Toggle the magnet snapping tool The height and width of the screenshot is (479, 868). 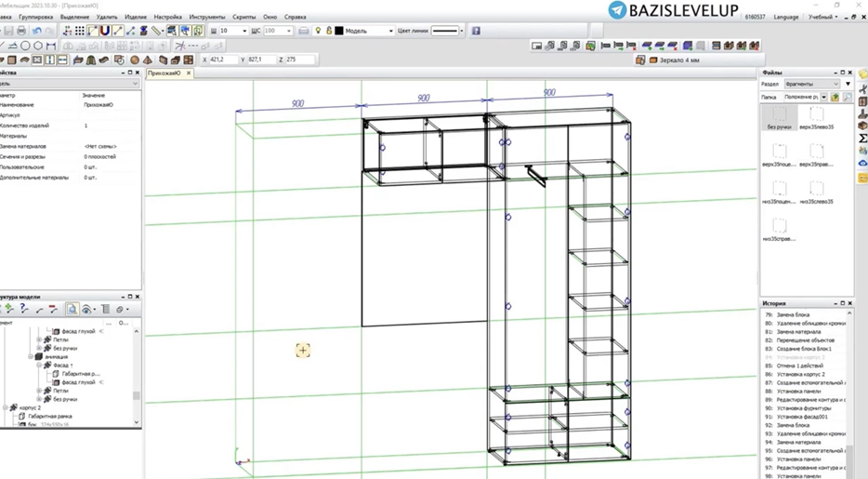pyautogui.click(x=105, y=31)
